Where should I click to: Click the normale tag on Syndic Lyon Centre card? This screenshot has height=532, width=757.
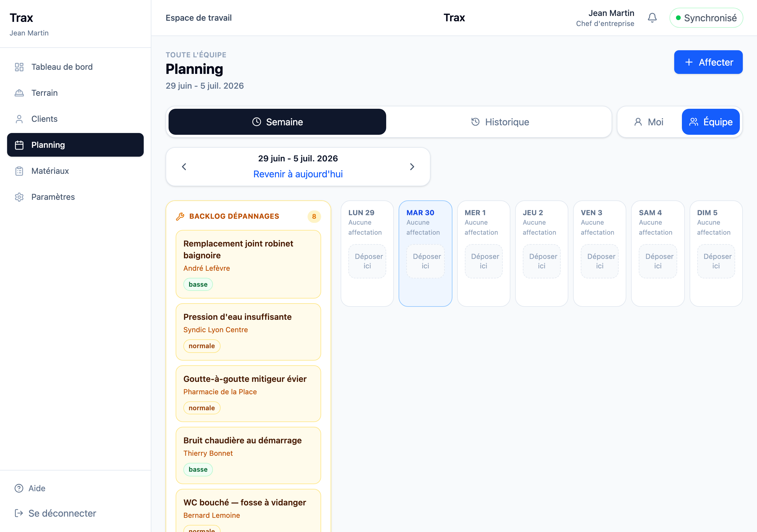pyautogui.click(x=201, y=346)
